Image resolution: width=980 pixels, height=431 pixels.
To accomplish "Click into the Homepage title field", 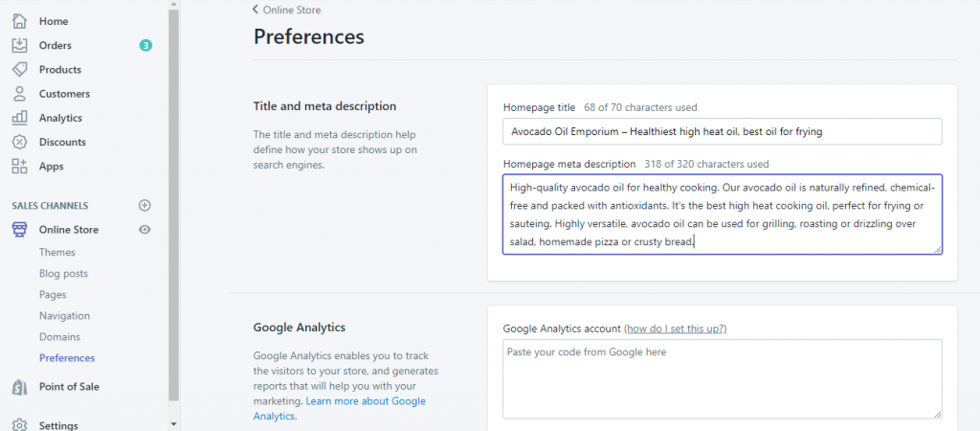I will pyautogui.click(x=722, y=131).
